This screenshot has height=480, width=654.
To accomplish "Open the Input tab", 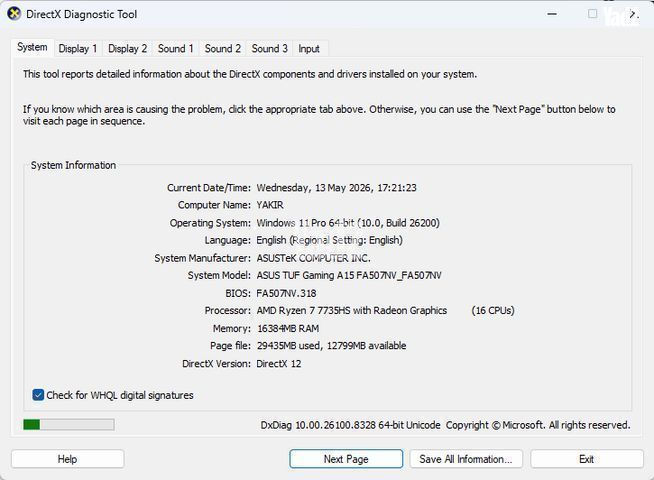I will [x=309, y=49].
